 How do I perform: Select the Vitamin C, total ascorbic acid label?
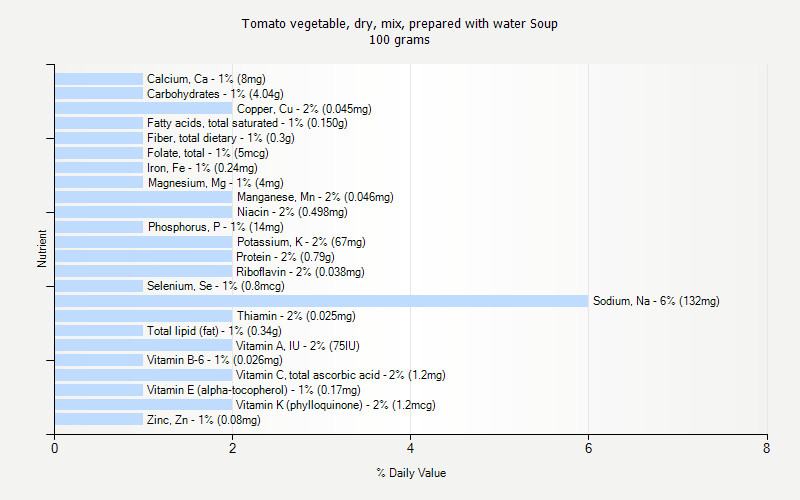(x=341, y=375)
